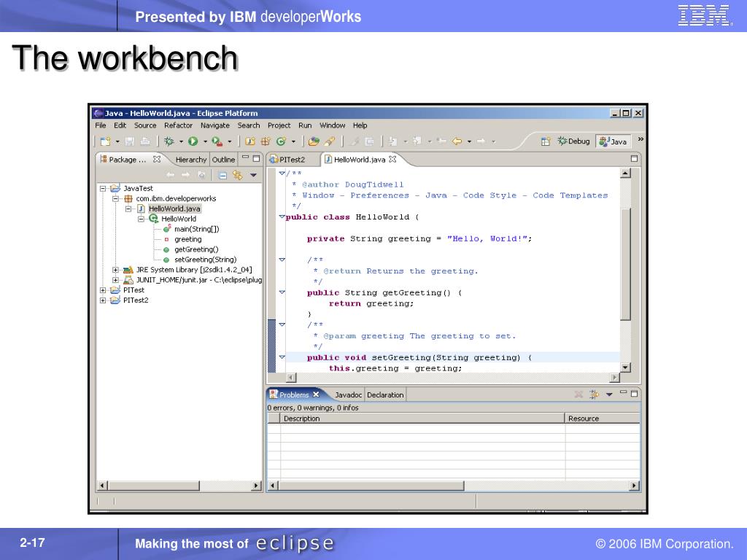747x560 pixels.
Task: Open the Package Explorer view menu arrow
Action: click(253, 176)
